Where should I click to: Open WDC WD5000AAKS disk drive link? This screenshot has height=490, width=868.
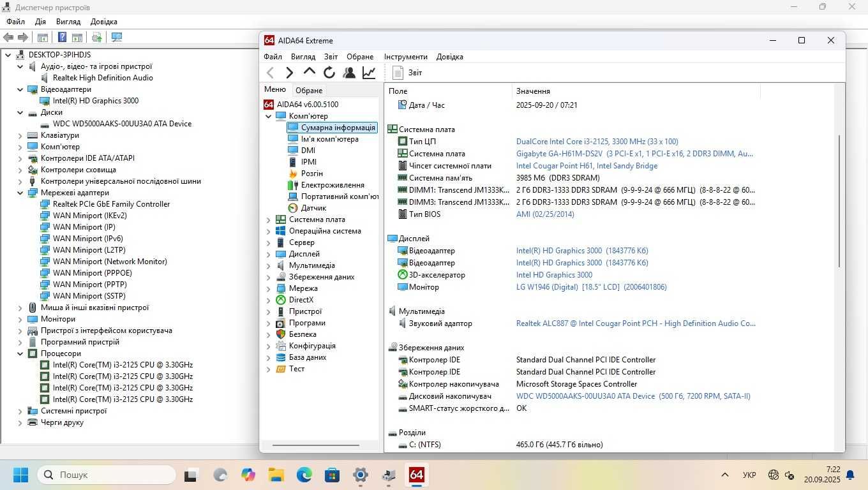point(633,396)
